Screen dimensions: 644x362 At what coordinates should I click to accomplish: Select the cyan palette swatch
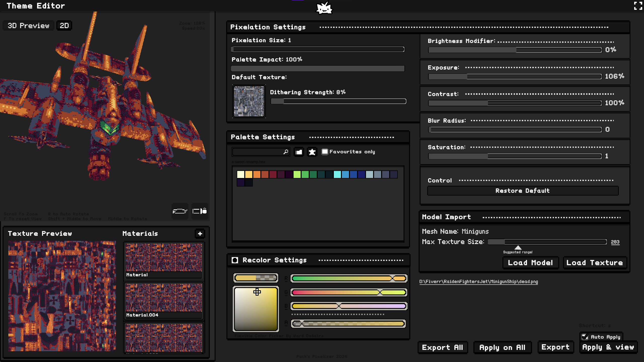(x=337, y=174)
